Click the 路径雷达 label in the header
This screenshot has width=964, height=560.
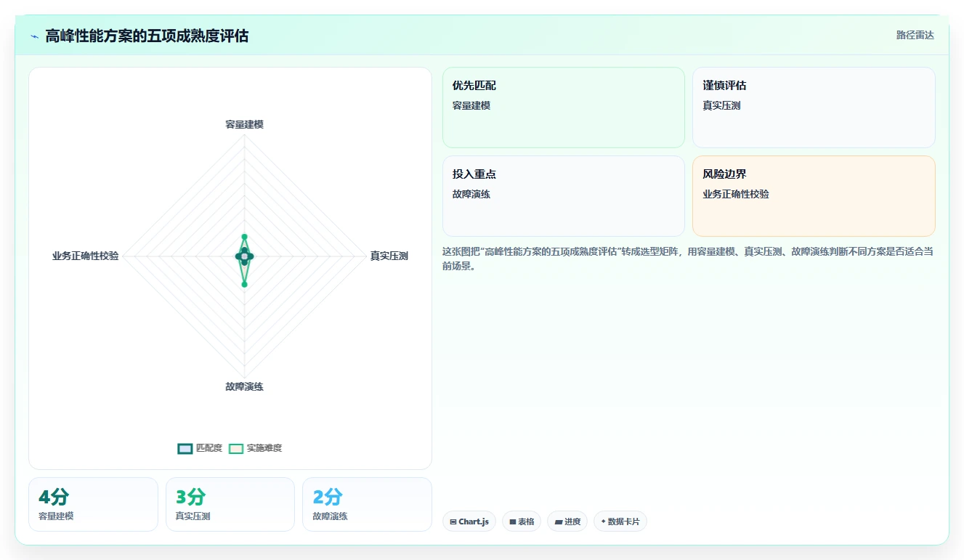[x=915, y=35]
